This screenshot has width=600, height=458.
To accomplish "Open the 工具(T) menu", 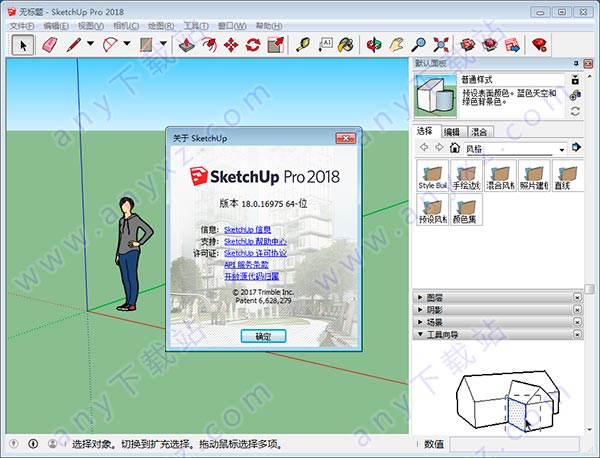I will [196, 26].
